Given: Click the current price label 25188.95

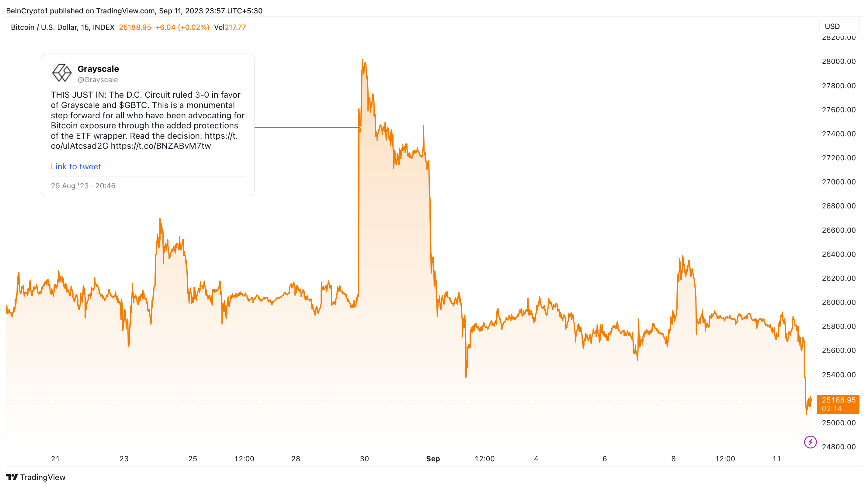Looking at the screenshot, I should (838, 400).
